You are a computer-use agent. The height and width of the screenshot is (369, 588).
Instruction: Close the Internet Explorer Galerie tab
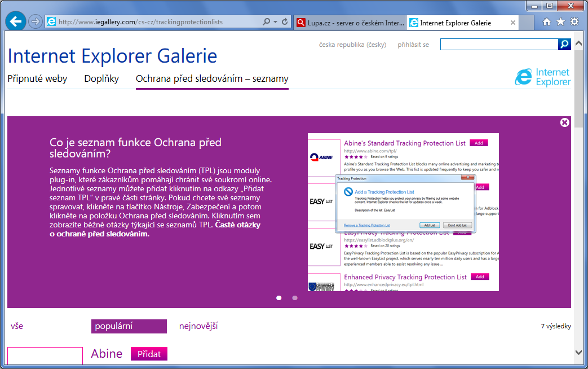point(512,23)
